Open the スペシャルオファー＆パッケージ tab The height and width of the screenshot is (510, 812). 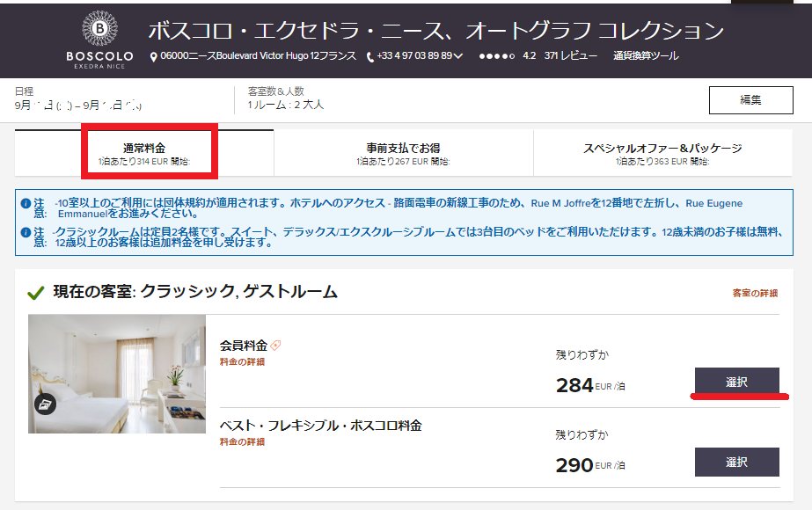(x=662, y=153)
